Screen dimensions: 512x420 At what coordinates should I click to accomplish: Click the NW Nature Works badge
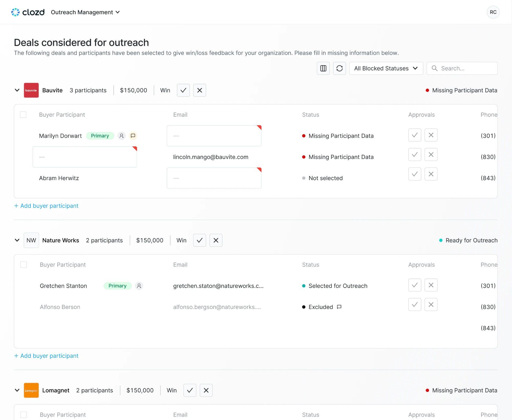(x=31, y=240)
